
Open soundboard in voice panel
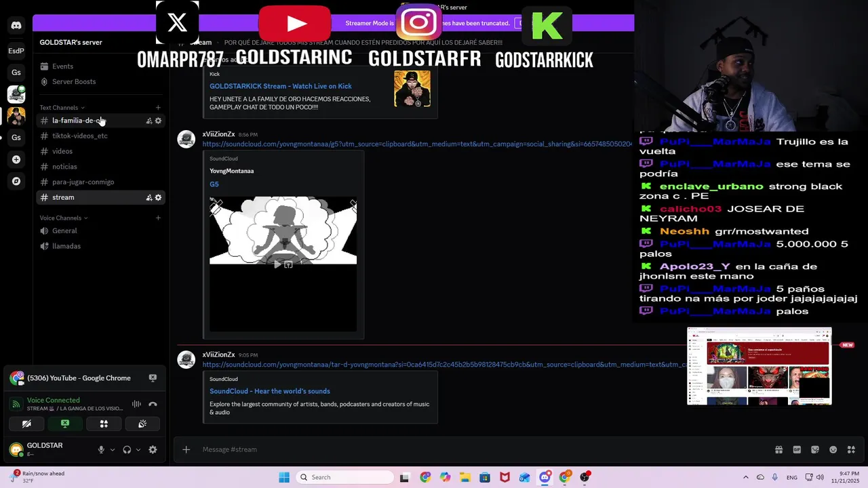pos(142,424)
